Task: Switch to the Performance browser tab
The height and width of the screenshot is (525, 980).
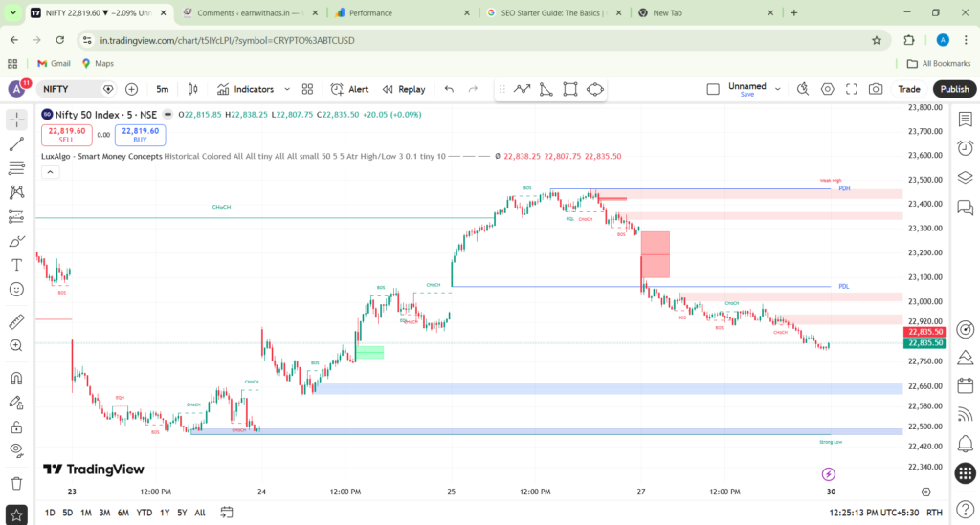Action: point(403,12)
